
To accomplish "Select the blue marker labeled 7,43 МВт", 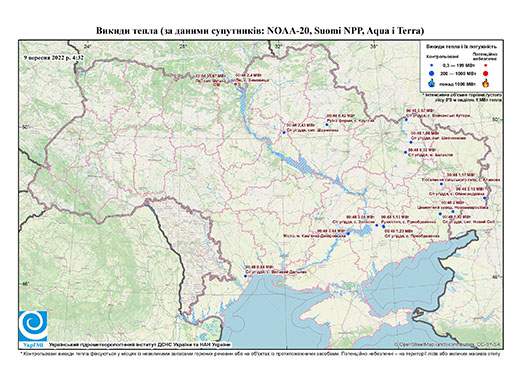I will coord(284,133).
